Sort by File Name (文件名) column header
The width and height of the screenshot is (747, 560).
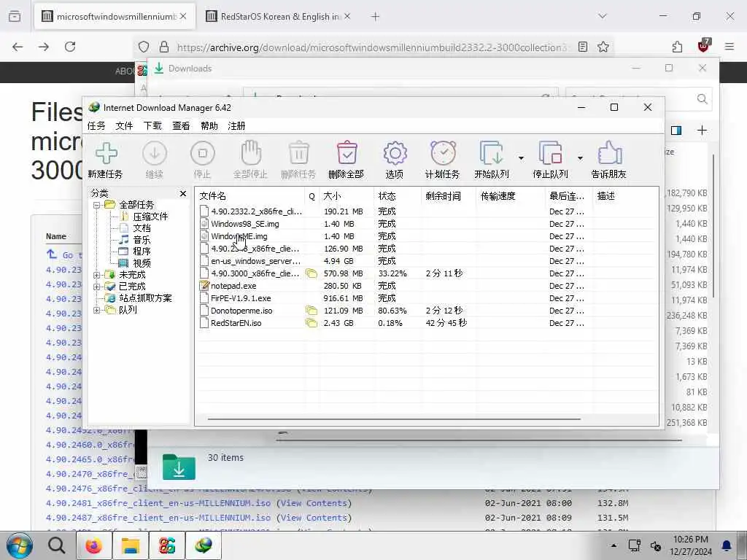pyautogui.click(x=250, y=195)
